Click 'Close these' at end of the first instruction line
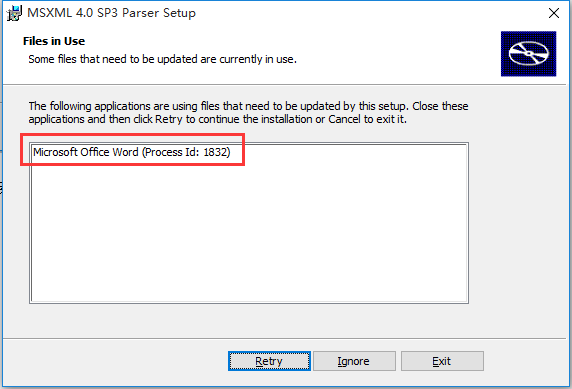Image resolution: width=572 pixels, height=389 pixels. click(440, 106)
